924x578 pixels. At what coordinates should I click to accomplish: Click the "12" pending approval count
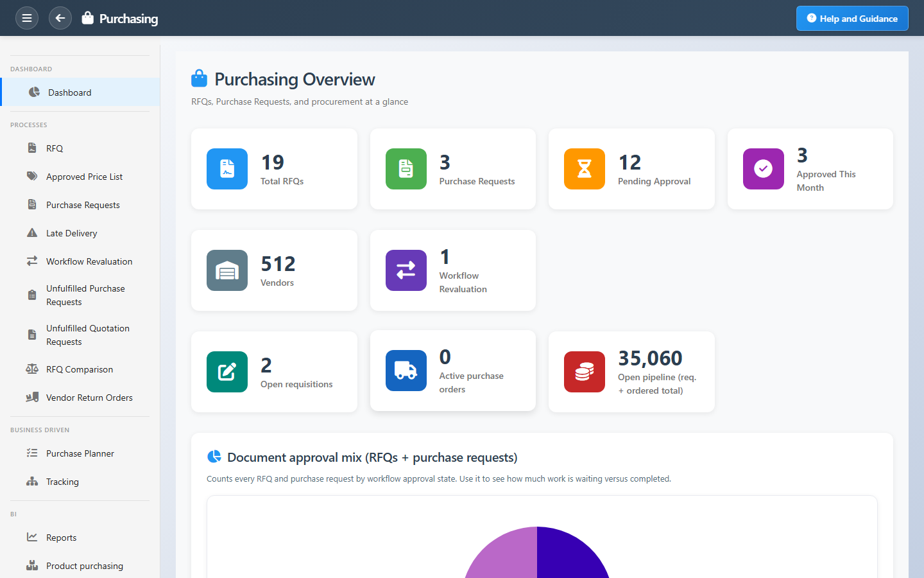pos(630,162)
